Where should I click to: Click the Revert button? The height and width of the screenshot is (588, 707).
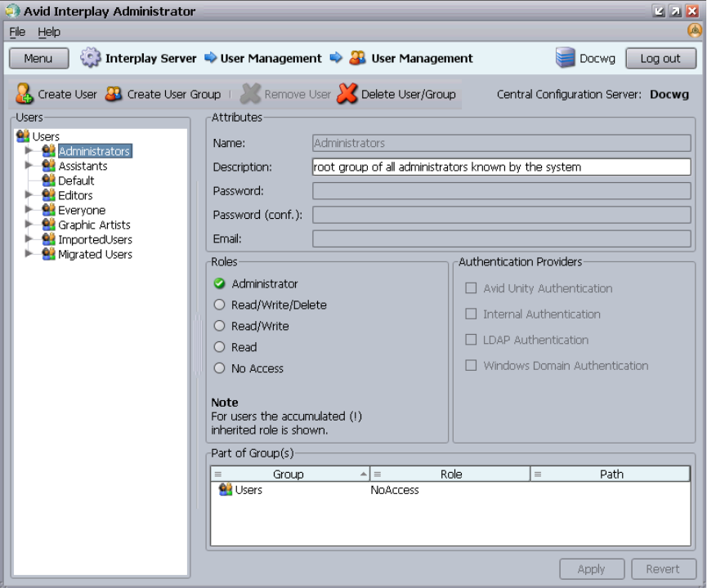[x=663, y=569]
